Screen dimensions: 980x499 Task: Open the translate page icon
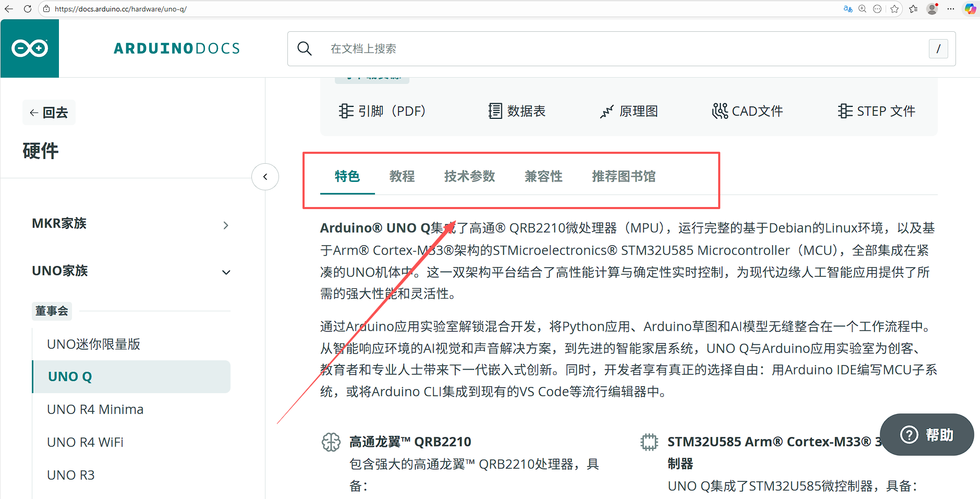(848, 9)
